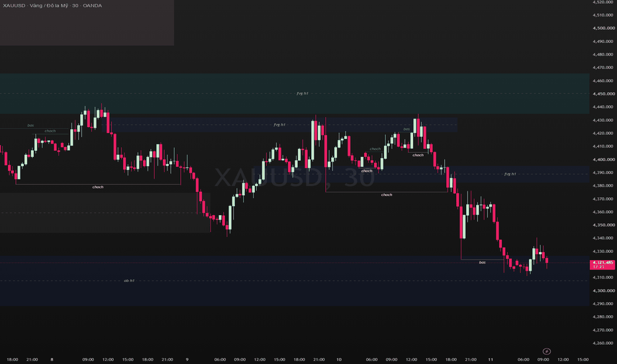This screenshot has height=364, width=617.
Task: Select the 'fvg h1' label in the middle blue band
Action: click(x=279, y=124)
